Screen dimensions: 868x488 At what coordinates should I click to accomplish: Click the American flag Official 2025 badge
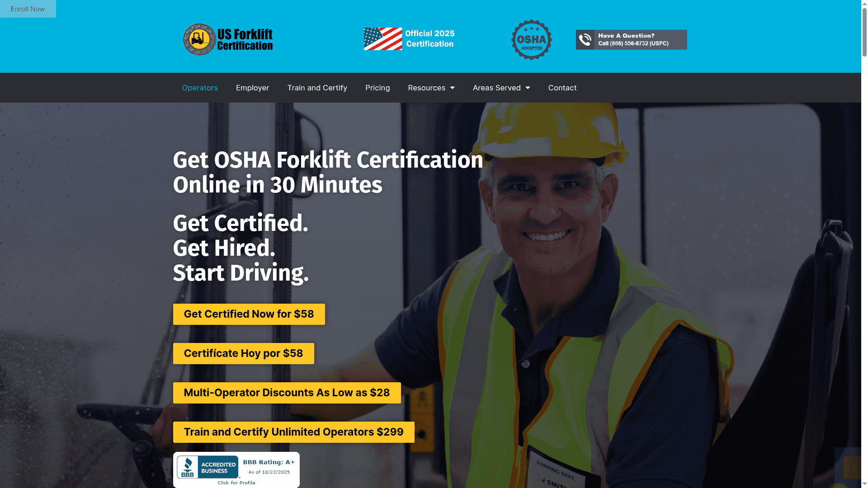tap(409, 39)
